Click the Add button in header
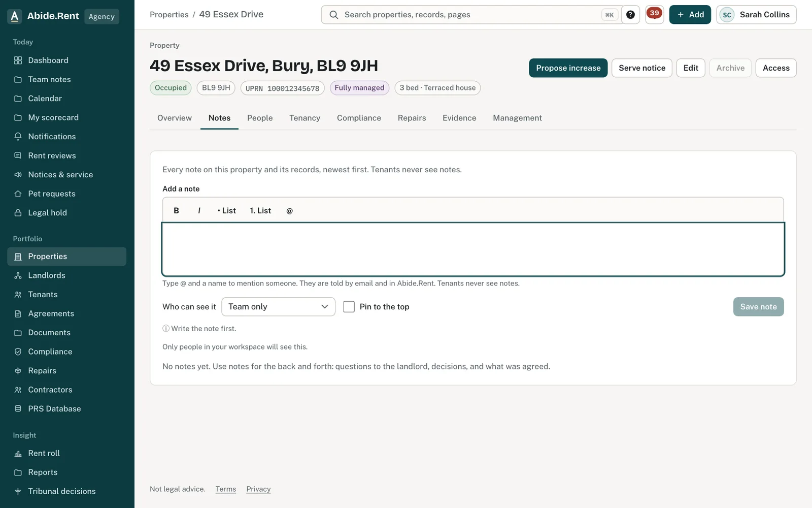812x508 pixels. pos(690,15)
